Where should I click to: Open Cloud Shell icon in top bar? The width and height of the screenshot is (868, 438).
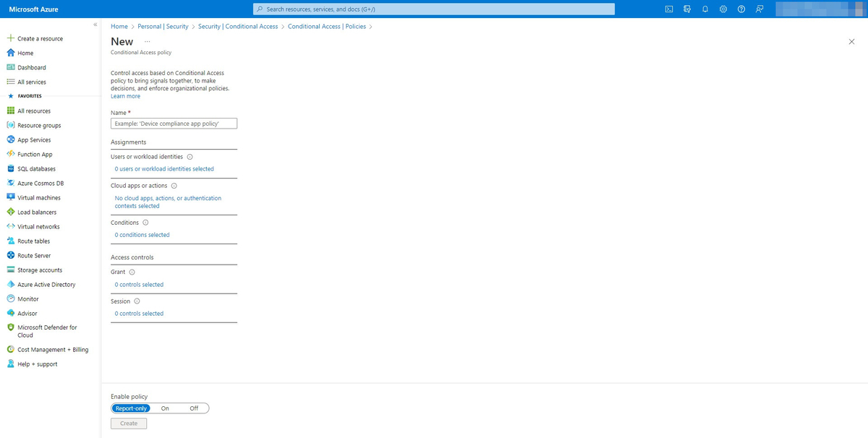(669, 9)
